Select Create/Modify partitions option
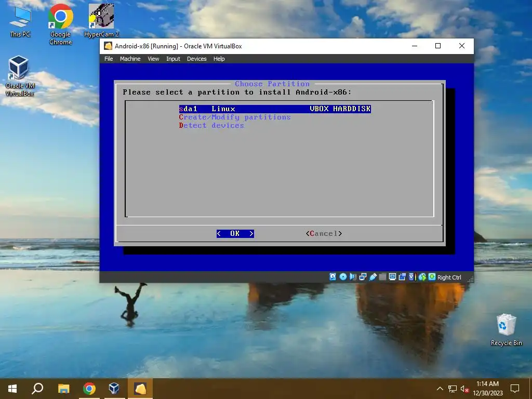The image size is (532, 399). tap(235, 117)
